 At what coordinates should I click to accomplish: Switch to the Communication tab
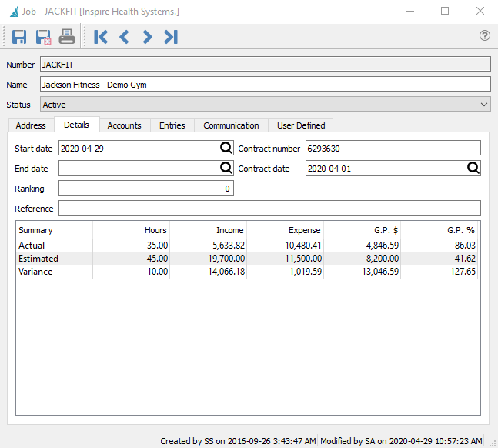[231, 125]
